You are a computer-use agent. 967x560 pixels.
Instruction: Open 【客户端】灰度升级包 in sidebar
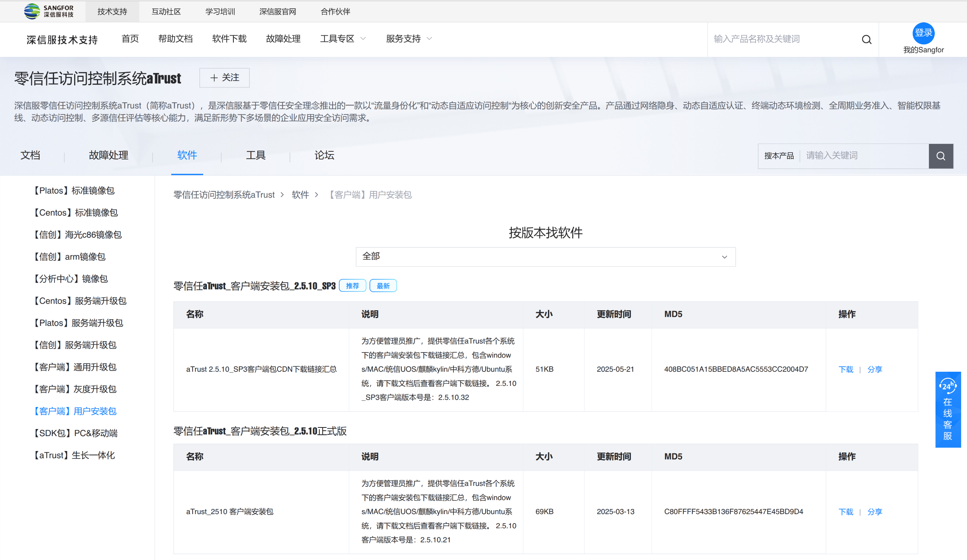coord(74,389)
